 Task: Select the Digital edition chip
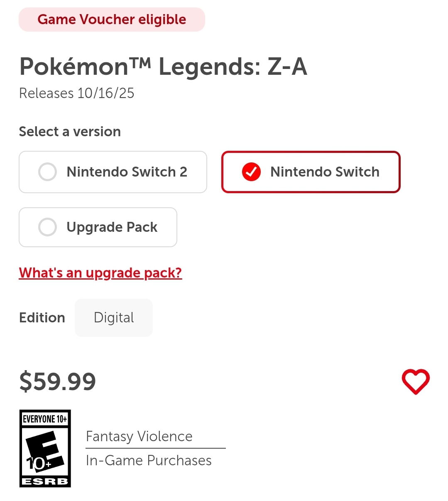tap(114, 318)
